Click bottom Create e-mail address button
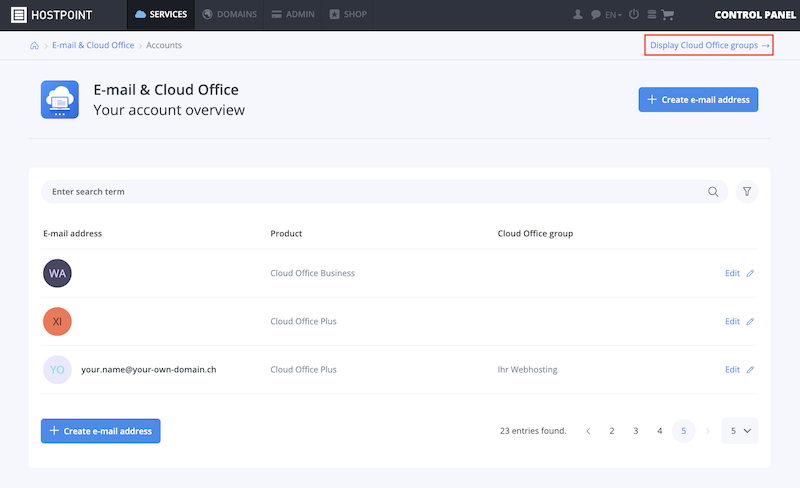The width and height of the screenshot is (800, 488). click(101, 431)
